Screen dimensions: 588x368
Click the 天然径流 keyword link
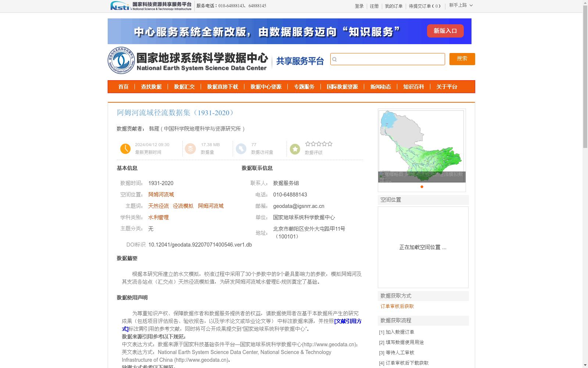coord(158,206)
